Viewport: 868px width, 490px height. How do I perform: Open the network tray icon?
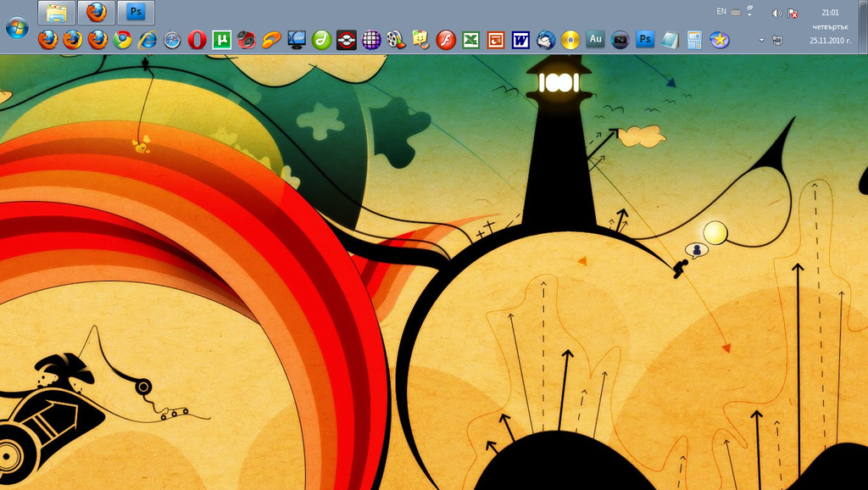coord(777,40)
